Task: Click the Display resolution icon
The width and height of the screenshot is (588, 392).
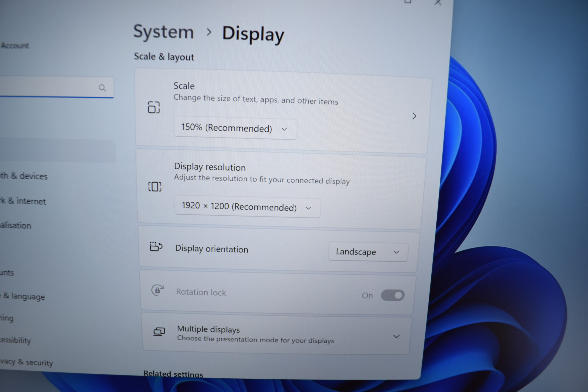Action: tap(155, 186)
